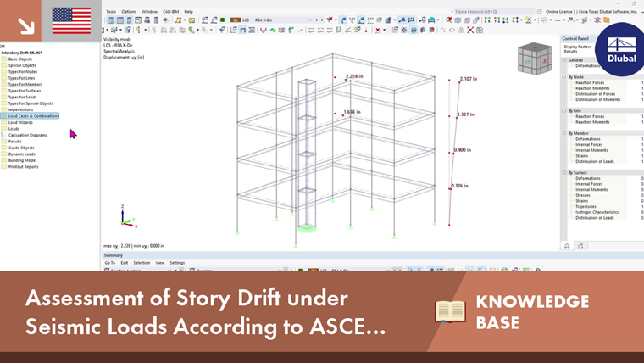Open the Selection menu in Summary panel
The height and width of the screenshot is (363, 644).
pos(142,263)
